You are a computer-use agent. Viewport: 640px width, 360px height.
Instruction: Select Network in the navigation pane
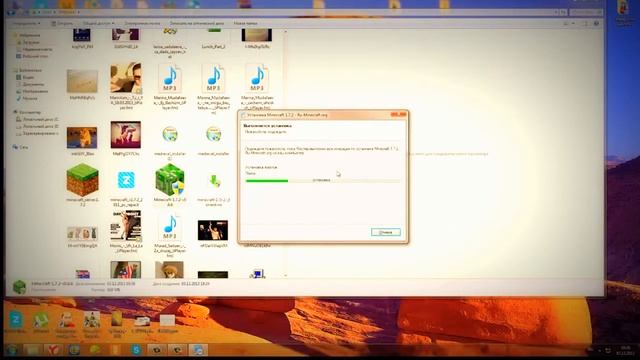(x=20, y=147)
